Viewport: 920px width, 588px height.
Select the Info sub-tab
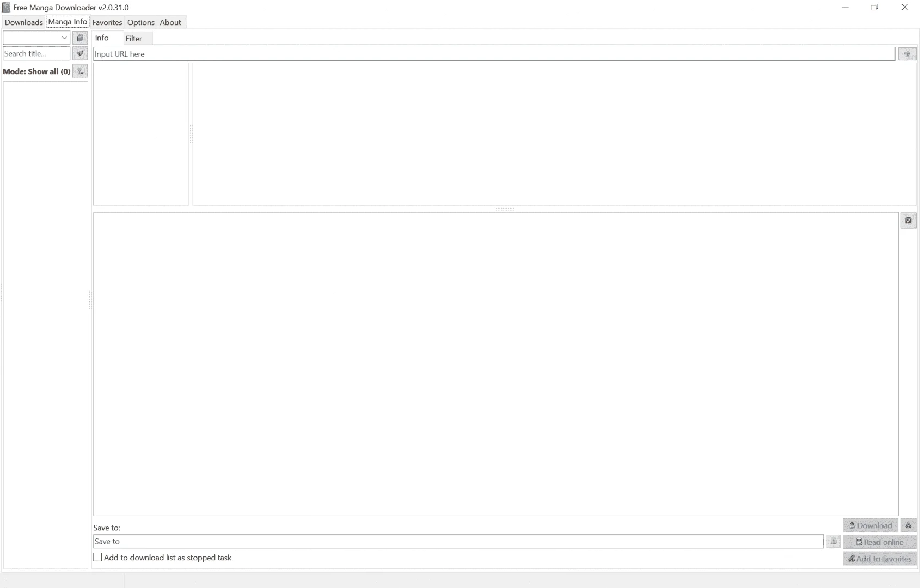102,38
